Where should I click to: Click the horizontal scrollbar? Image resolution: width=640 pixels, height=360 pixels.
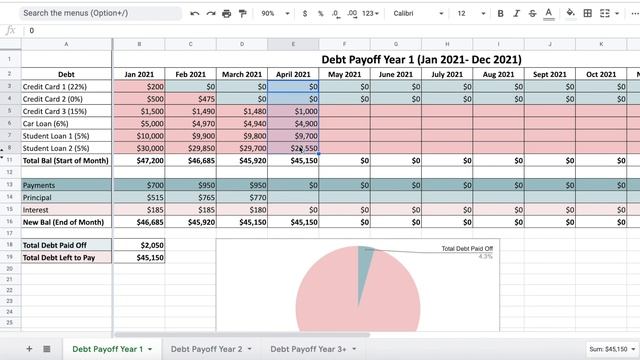[x=242, y=335]
